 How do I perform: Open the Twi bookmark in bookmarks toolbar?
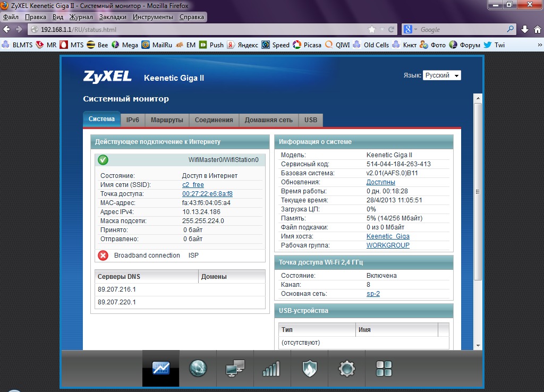point(494,45)
